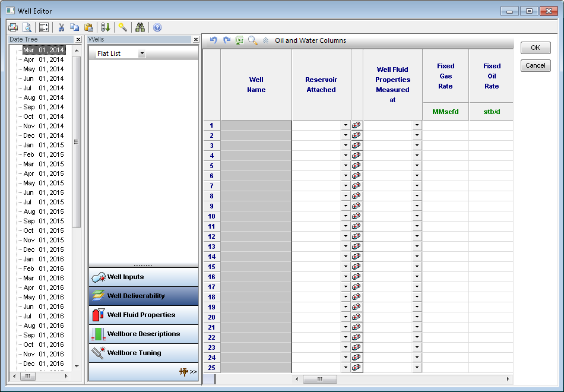Open Reservoir Attached dropdown in row 20

click(x=346, y=317)
